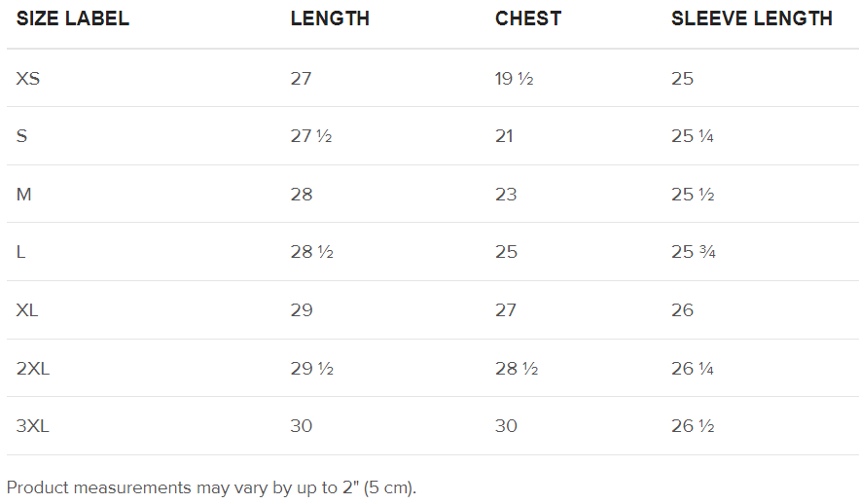Image resolution: width=859 pixels, height=504 pixels.
Task: Click the 26 ½ sleeve length for 3XL
Action: [693, 426]
